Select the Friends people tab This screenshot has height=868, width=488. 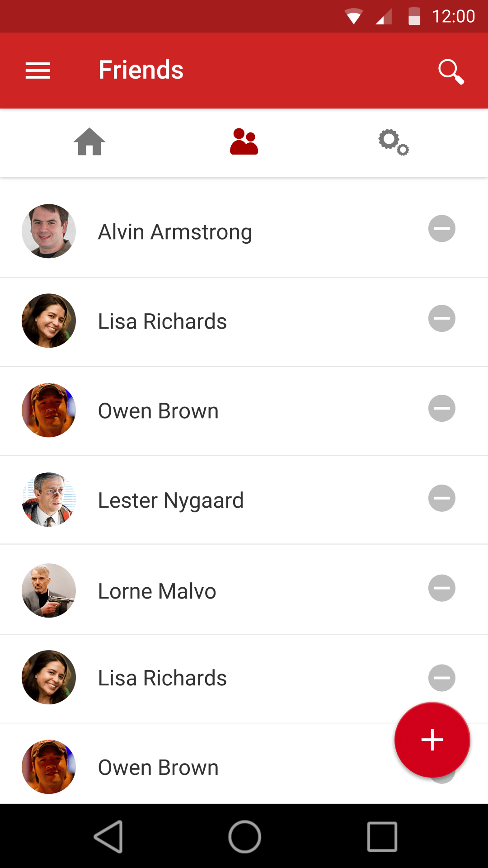pos(244,142)
